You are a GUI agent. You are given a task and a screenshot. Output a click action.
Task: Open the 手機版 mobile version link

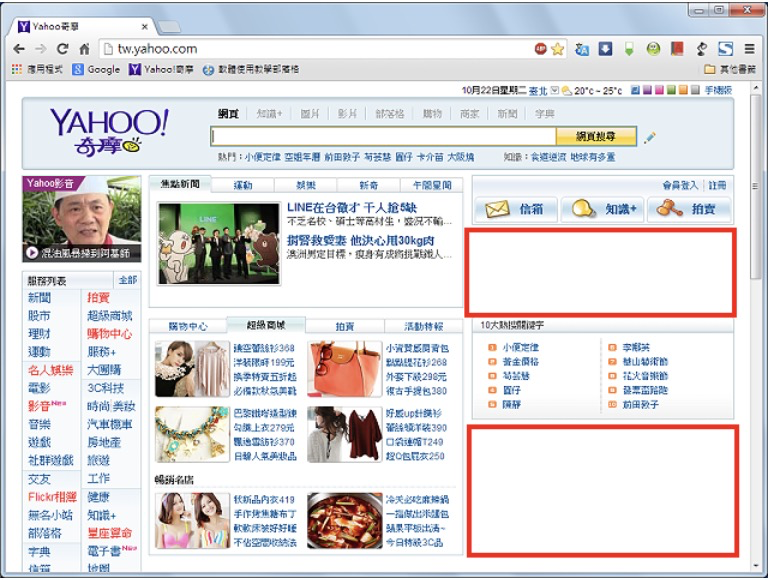[x=718, y=90]
